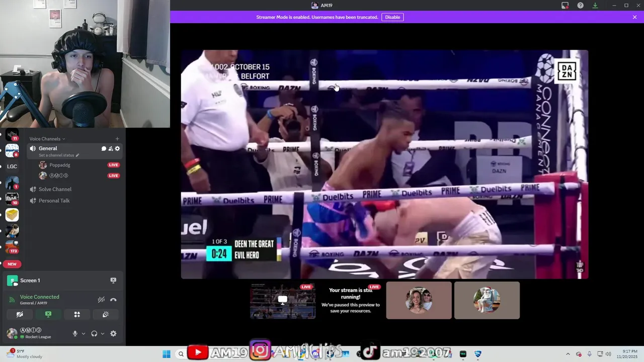
Task: Mute the microphone
Action: [75, 333]
